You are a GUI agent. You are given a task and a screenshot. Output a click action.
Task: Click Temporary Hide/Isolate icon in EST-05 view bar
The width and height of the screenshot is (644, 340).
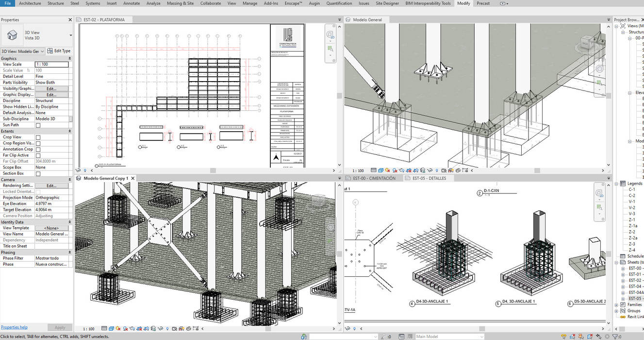(x=347, y=329)
